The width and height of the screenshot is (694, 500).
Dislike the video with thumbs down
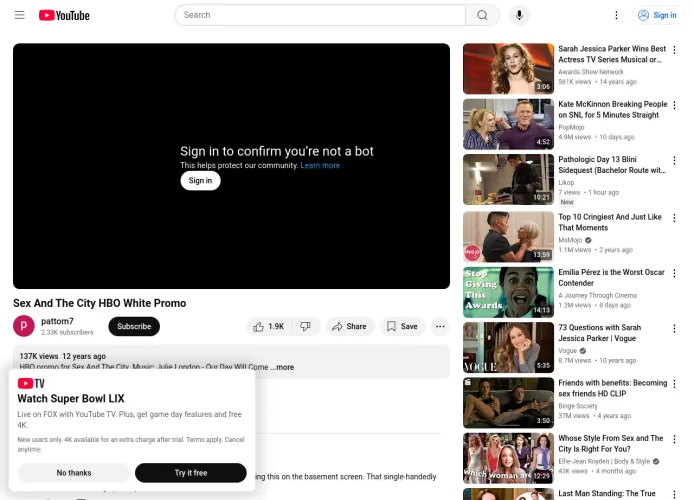[305, 327]
